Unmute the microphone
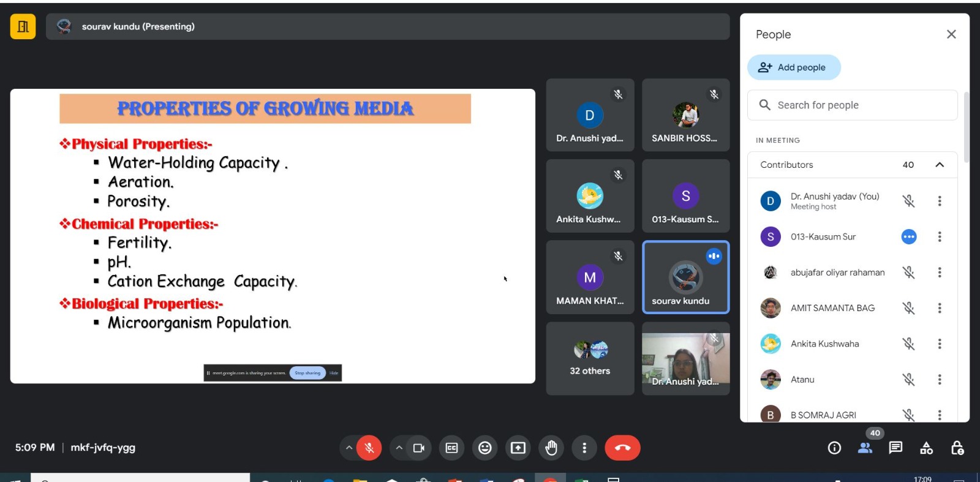This screenshot has width=980, height=482. pyautogui.click(x=369, y=448)
